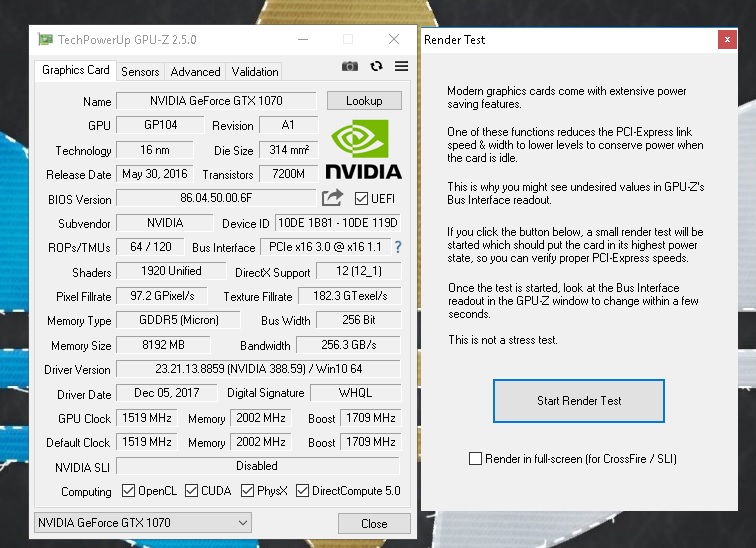Switch to the Graphics Card tab
The width and height of the screenshot is (756, 548).
point(76,70)
